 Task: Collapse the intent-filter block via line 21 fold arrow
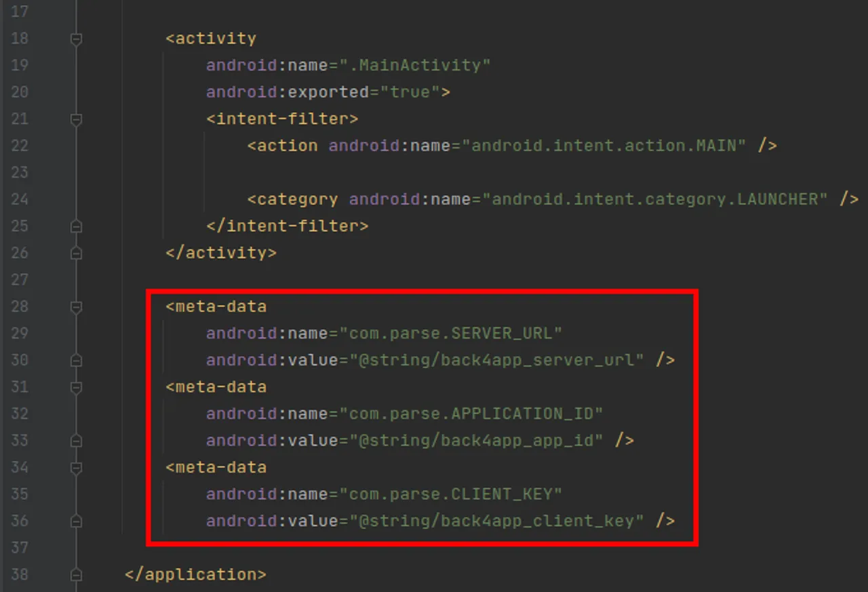pos(75,119)
